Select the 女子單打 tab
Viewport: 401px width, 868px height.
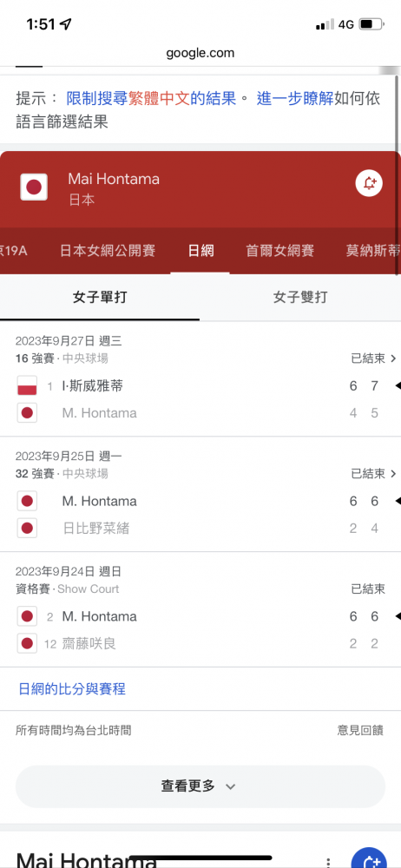pyautogui.click(x=100, y=297)
